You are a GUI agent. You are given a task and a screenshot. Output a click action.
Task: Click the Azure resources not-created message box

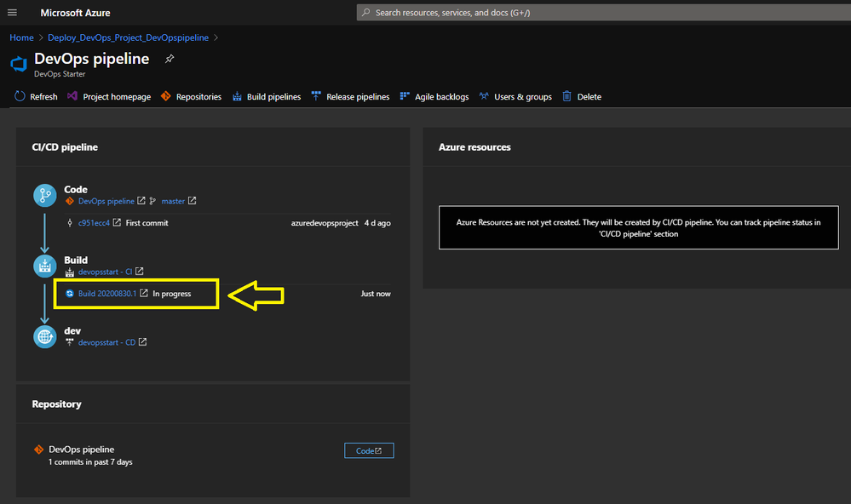pos(639,227)
